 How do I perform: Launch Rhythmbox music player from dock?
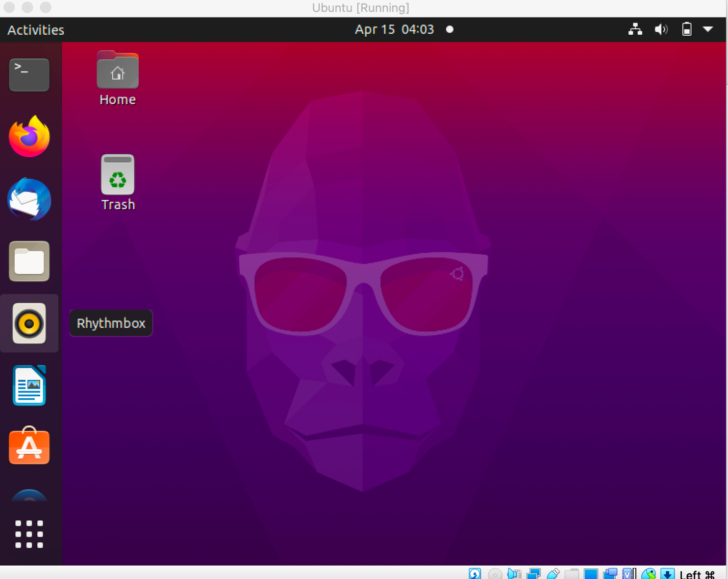[29, 323]
